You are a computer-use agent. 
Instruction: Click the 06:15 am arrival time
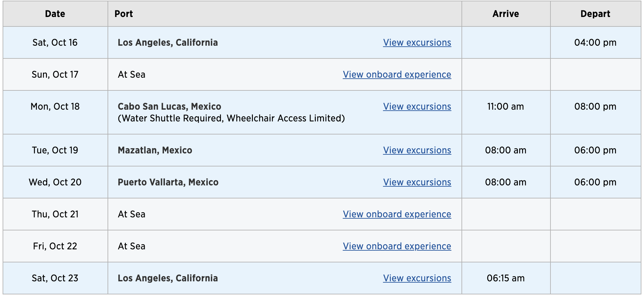(505, 278)
